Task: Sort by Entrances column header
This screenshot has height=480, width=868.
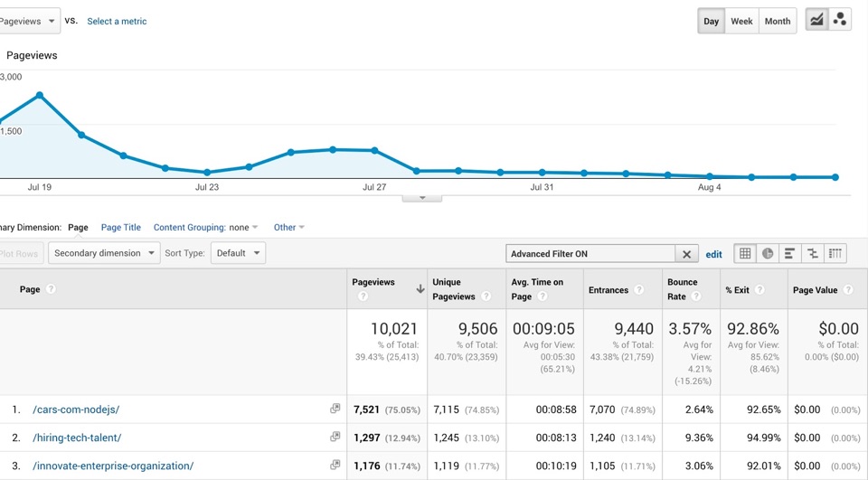Action: (x=609, y=290)
